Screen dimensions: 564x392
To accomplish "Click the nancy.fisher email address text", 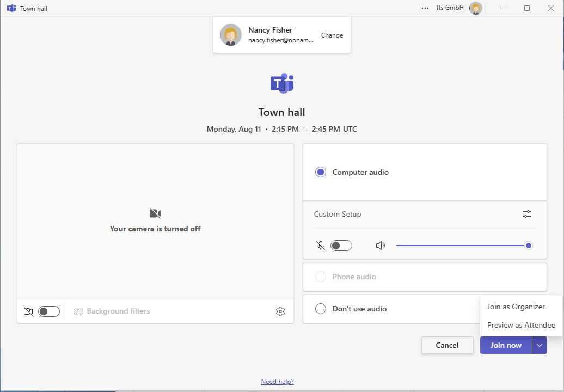I will point(280,40).
